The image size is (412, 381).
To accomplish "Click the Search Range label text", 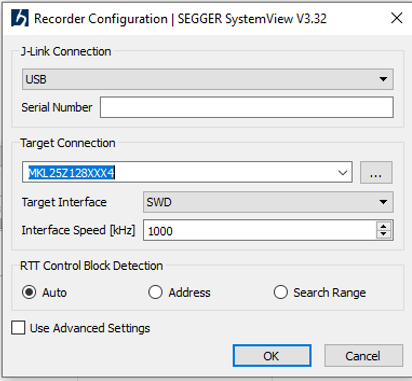I will (329, 293).
